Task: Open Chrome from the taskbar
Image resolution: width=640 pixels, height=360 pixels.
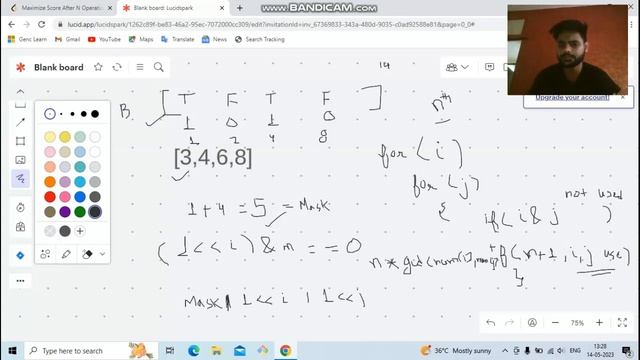Action: pos(285,351)
